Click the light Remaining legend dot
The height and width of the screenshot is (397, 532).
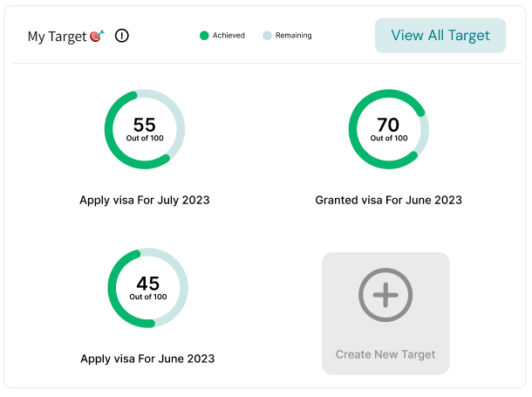click(267, 36)
